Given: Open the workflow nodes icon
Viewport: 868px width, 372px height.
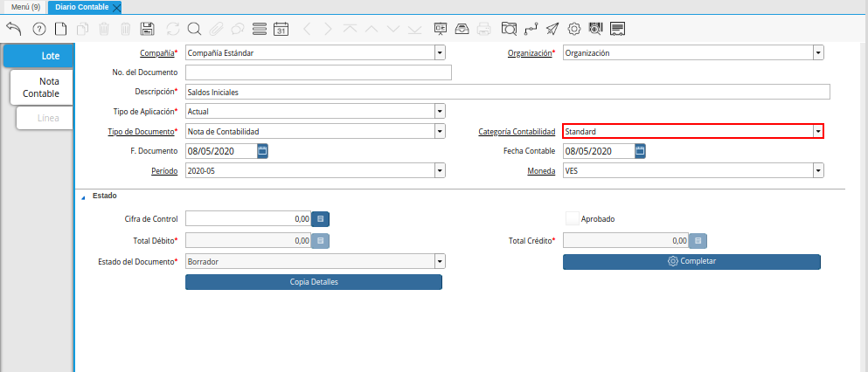Looking at the screenshot, I should (x=531, y=29).
